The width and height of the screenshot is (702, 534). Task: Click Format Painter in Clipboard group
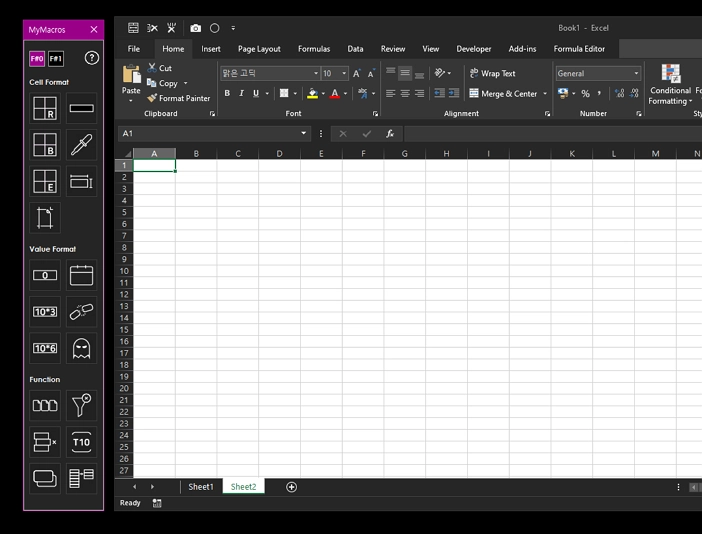pos(179,98)
